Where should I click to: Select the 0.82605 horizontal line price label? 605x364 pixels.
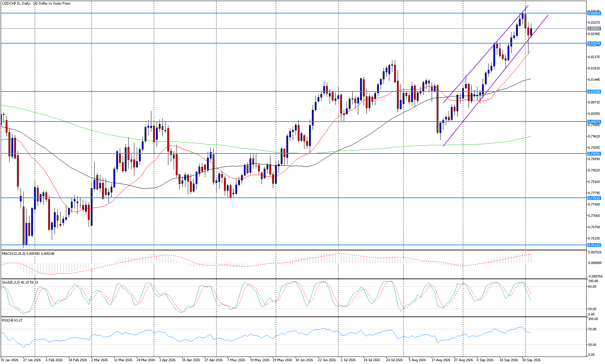click(x=594, y=44)
